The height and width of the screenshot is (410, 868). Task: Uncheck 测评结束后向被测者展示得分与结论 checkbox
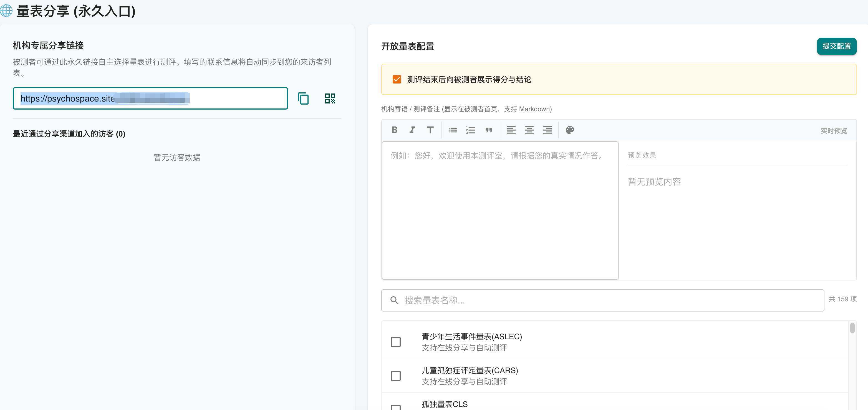point(397,80)
